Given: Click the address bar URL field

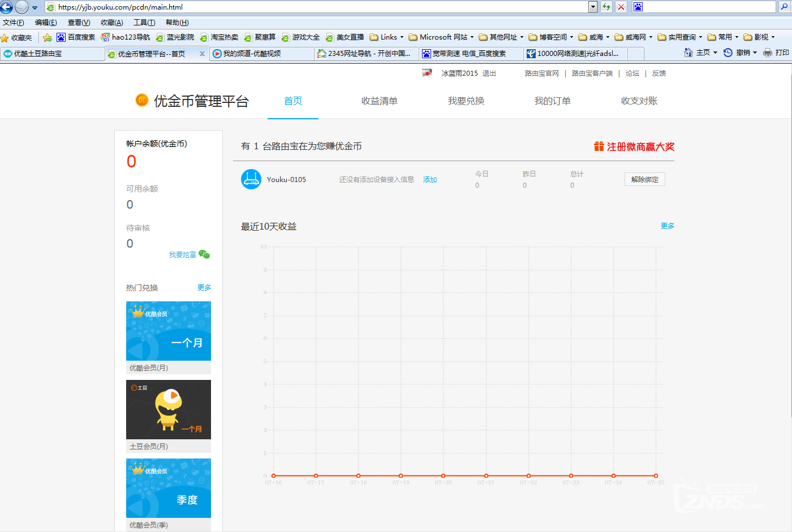Looking at the screenshot, I should (317, 7).
